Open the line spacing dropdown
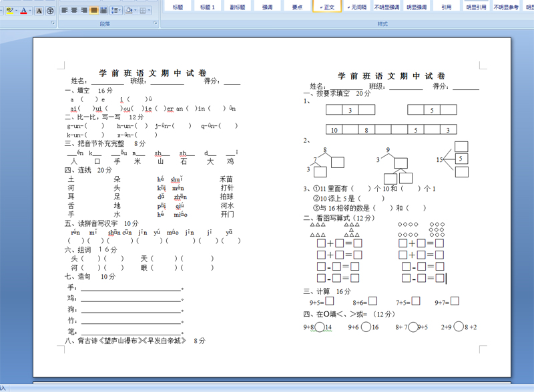This screenshot has height=392, width=534. pyautogui.click(x=116, y=11)
